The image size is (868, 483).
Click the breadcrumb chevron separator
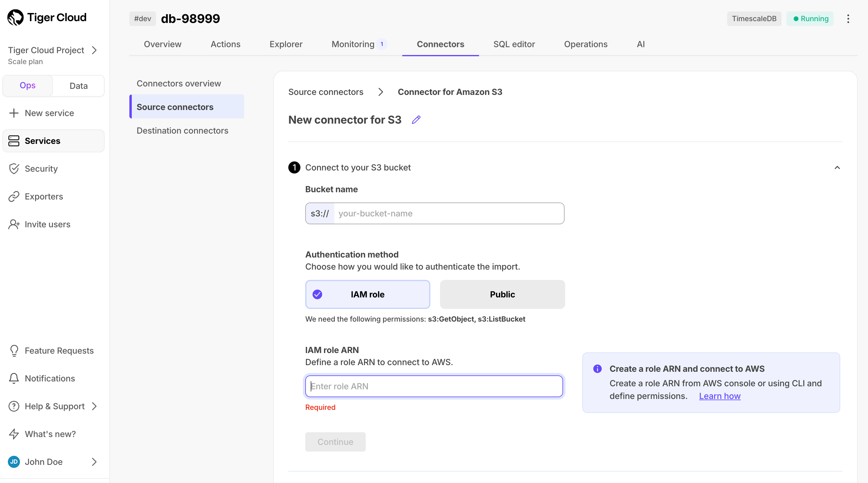pyautogui.click(x=381, y=92)
